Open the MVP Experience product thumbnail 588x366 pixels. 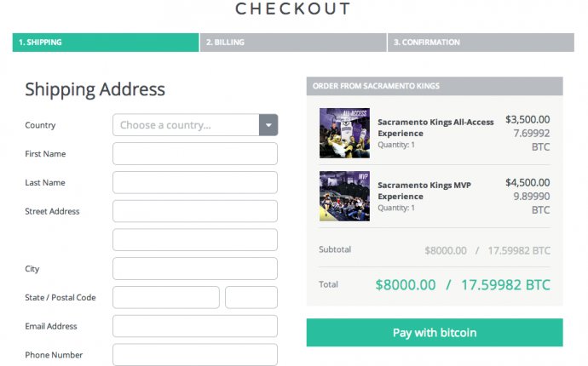point(344,196)
